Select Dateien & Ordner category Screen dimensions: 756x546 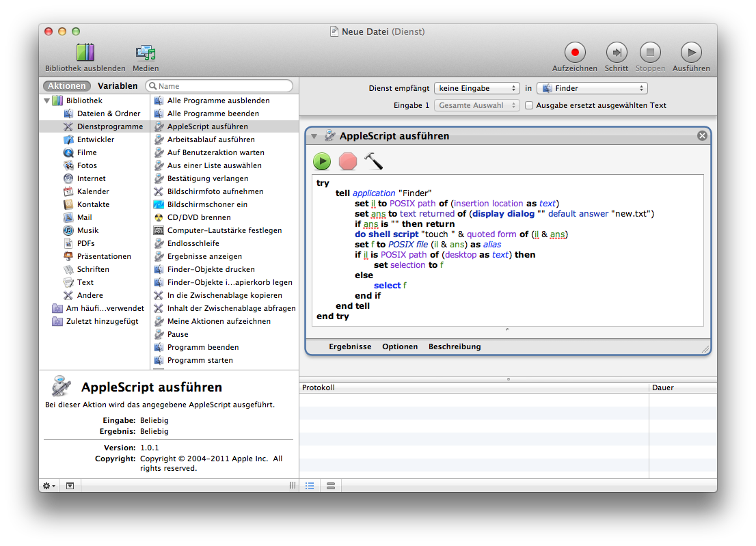tap(94, 113)
